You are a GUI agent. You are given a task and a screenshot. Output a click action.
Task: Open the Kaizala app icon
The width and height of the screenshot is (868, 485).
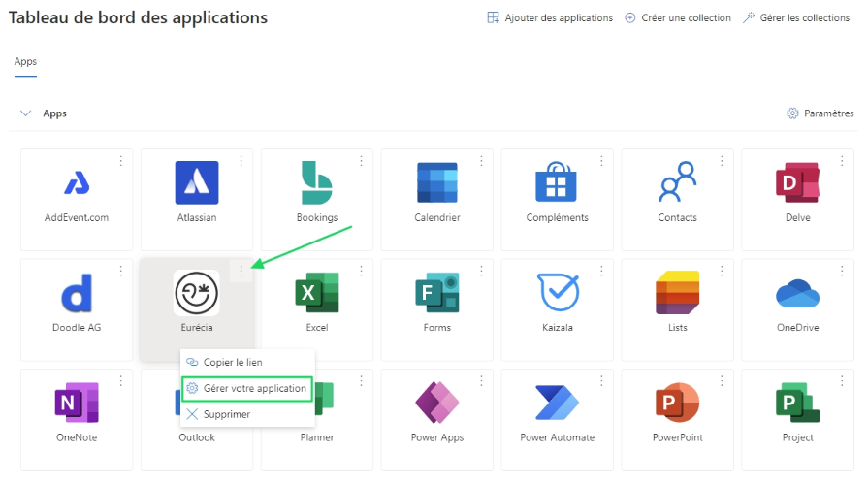coord(558,292)
